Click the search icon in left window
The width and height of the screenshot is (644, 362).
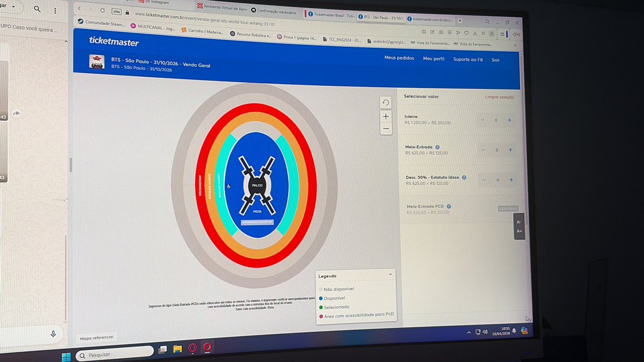(37, 9)
